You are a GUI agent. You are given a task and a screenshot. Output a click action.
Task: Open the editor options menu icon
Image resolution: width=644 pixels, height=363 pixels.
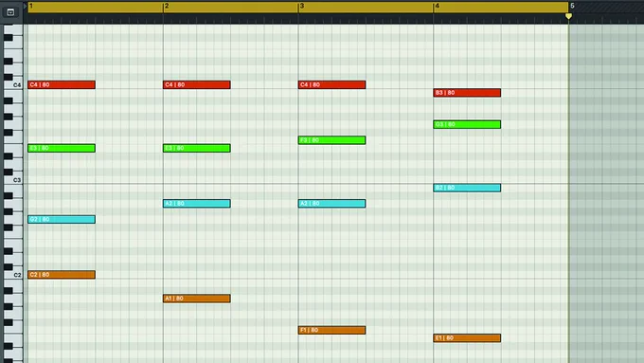tap(10, 12)
